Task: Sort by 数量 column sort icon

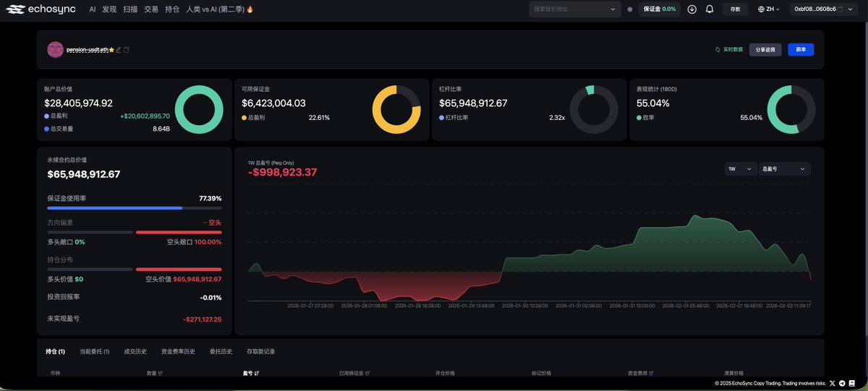Action: (160, 373)
